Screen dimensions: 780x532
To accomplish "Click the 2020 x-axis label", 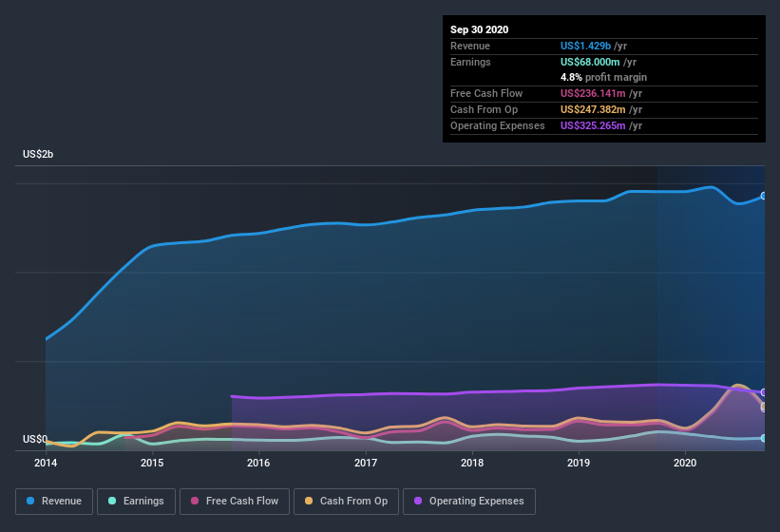I will (685, 463).
